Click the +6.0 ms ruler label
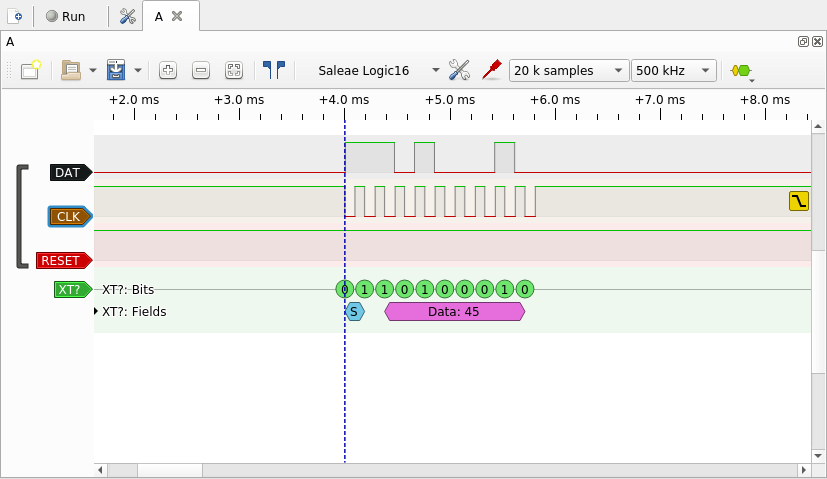 tap(555, 100)
